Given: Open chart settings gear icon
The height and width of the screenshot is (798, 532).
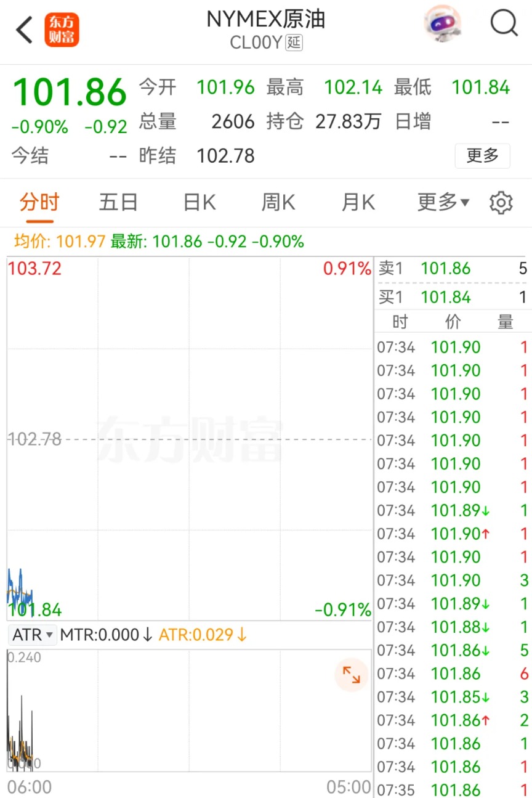Looking at the screenshot, I should click(501, 203).
